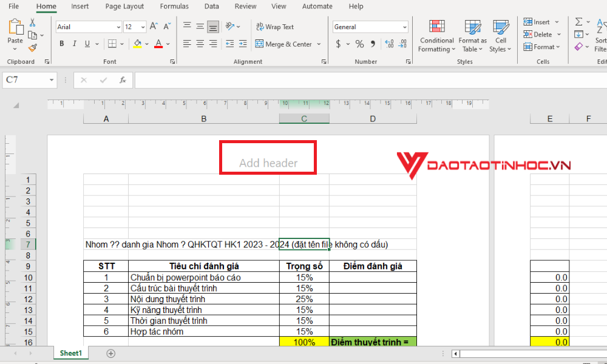Screen dimensions: 607x364
Task: Open font name dropdown
Action: tap(118, 27)
